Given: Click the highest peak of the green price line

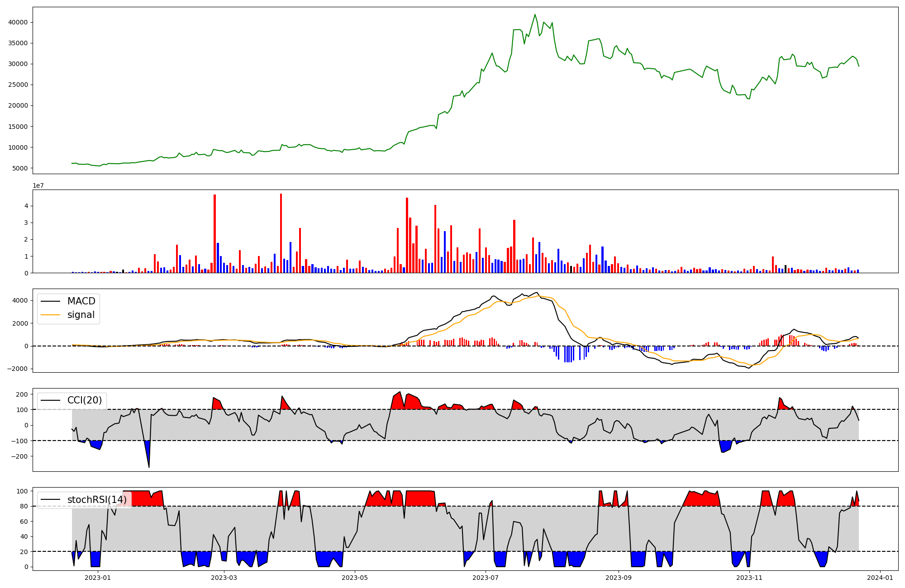Looking at the screenshot, I should pyautogui.click(x=535, y=14).
